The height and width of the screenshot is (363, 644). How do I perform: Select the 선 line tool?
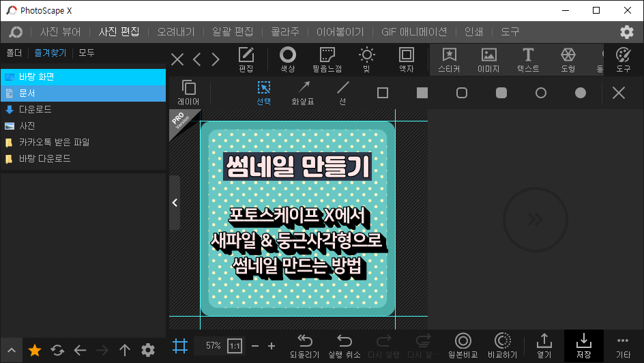(343, 93)
